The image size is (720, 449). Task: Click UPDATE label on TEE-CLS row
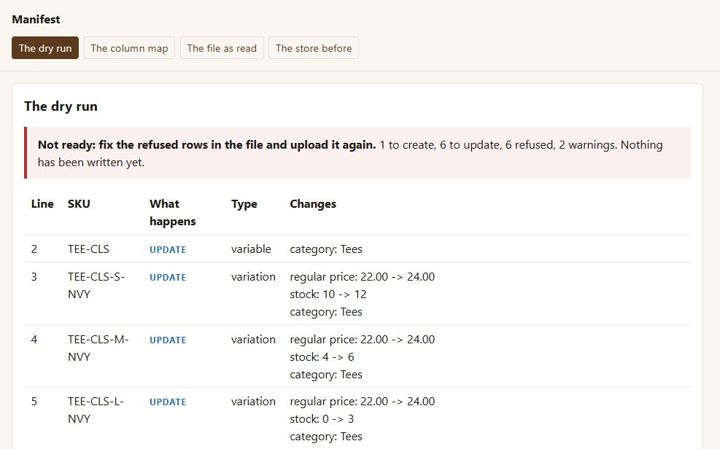pos(168,250)
